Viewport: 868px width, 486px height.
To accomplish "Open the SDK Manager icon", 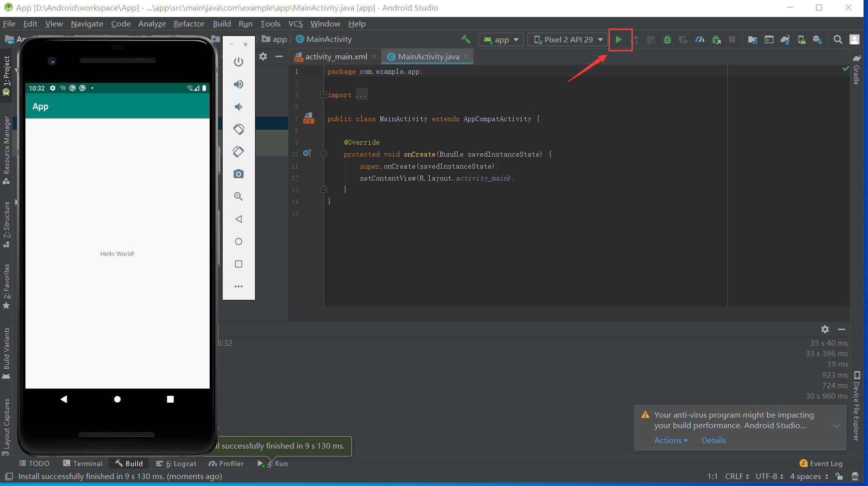I will click(x=818, y=39).
